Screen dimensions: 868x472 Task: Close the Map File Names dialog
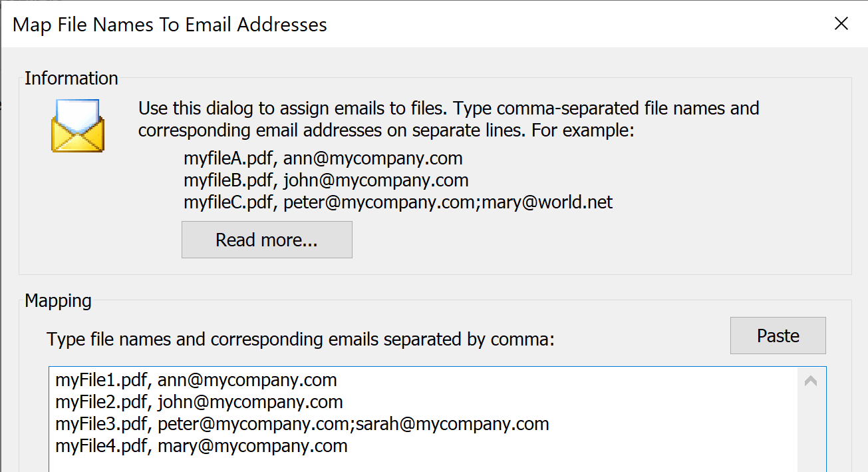point(841,24)
